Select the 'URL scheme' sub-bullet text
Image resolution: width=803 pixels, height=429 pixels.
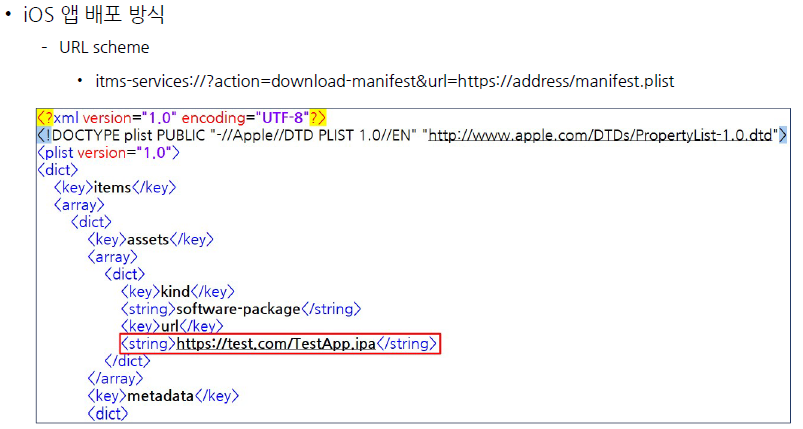[104, 48]
